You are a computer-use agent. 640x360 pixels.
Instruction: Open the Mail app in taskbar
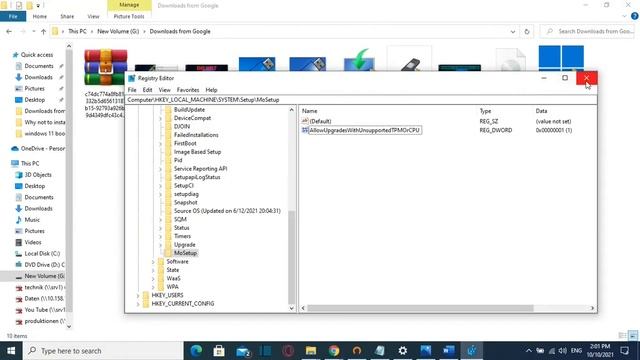[243, 351]
